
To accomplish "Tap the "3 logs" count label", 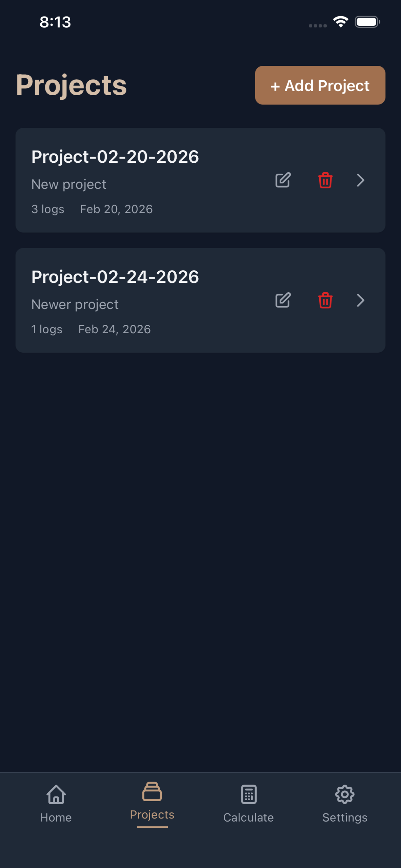I will [48, 209].
